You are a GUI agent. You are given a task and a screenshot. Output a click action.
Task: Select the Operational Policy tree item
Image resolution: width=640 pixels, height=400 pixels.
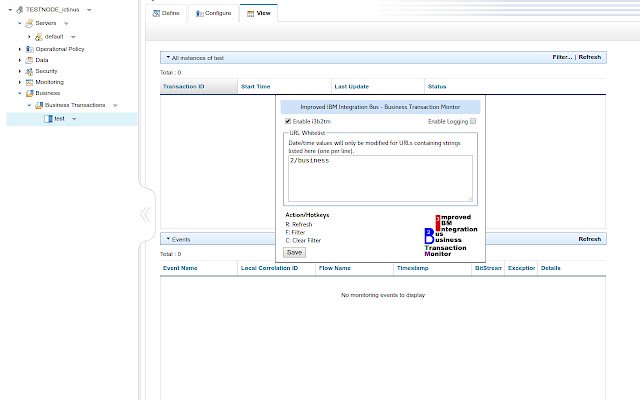pos(60,49)
